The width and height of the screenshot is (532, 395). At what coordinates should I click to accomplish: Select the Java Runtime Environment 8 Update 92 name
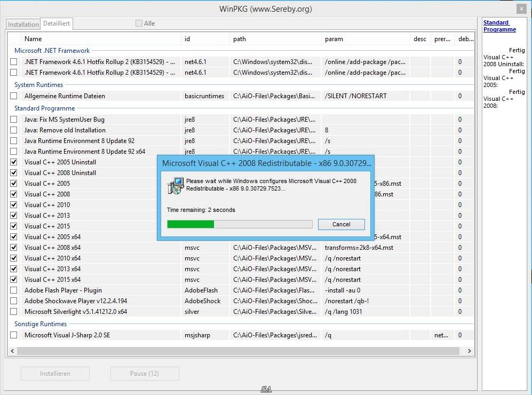(x=80, y=140)
